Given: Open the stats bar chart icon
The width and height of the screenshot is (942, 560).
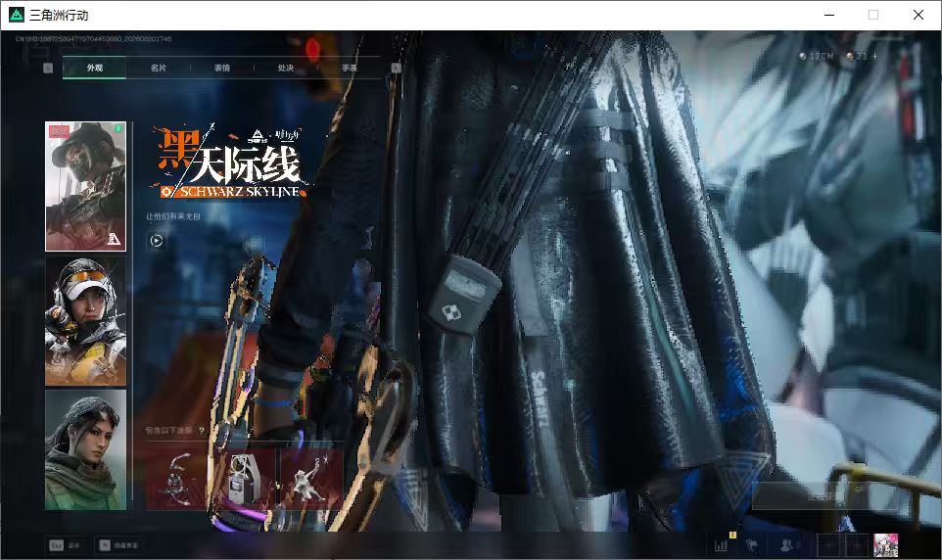Looking at the screenshot, I should point(721,545).
